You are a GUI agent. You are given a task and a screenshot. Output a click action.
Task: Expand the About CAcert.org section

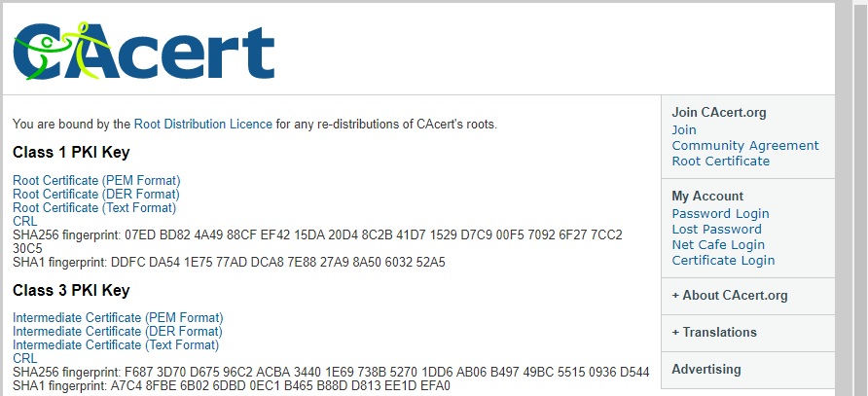[729, 296]
